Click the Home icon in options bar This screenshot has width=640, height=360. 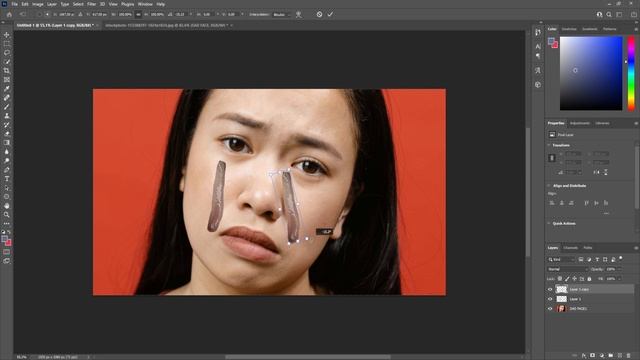point(9,14)
